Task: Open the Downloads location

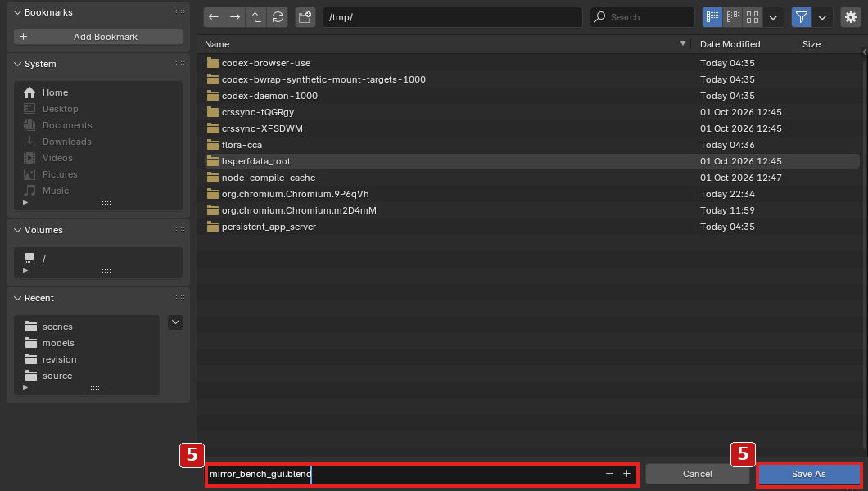Action: coord(98,142)
